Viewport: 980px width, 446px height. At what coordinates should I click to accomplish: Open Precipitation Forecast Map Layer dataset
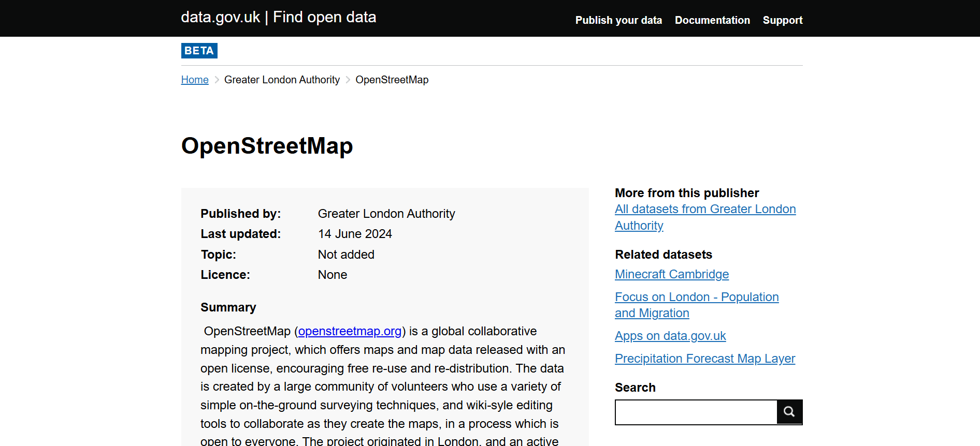pos(705,359)
